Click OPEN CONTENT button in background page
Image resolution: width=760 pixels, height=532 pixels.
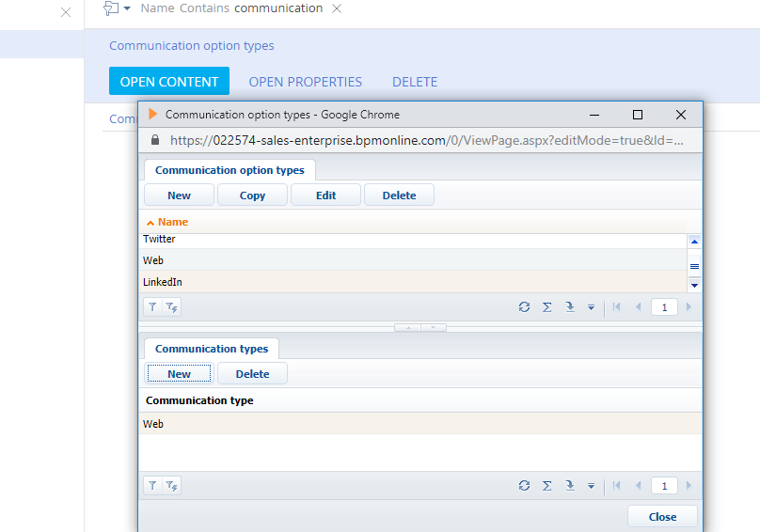click(x=169, y=82)
